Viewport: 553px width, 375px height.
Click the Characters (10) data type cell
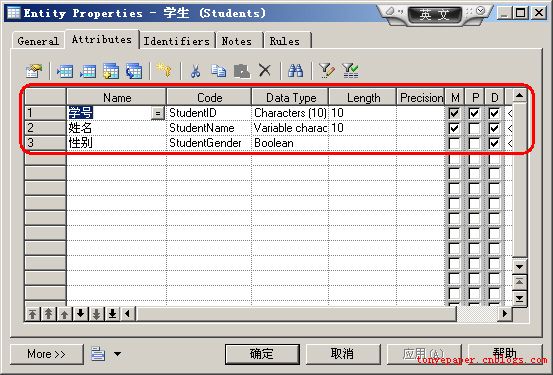click(x=290, y=113)
